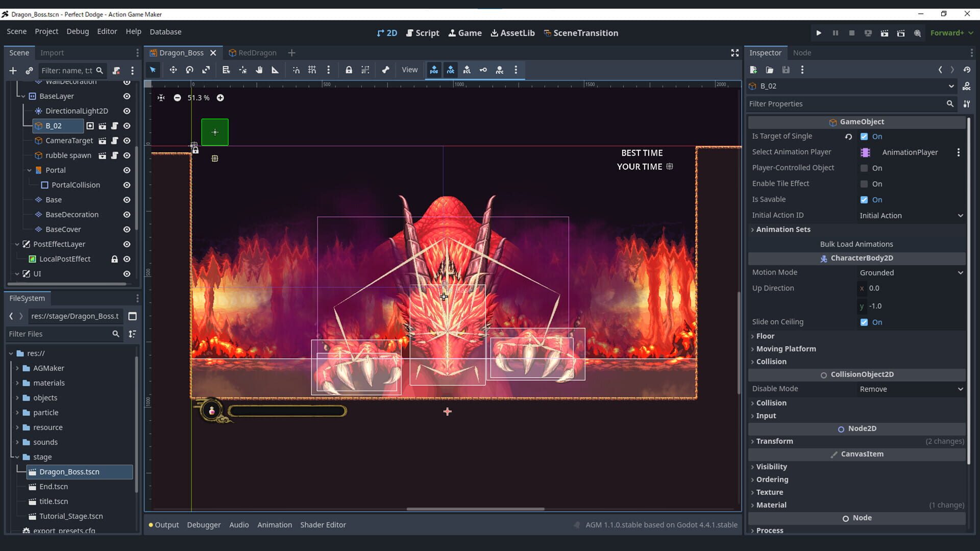
Task: Hide the DirectionalLight2D node visibility
Action: pos(127,111)
